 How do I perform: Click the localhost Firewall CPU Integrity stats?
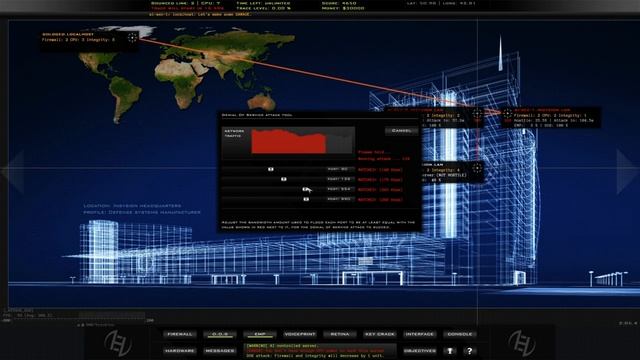(x=78, y=40)
